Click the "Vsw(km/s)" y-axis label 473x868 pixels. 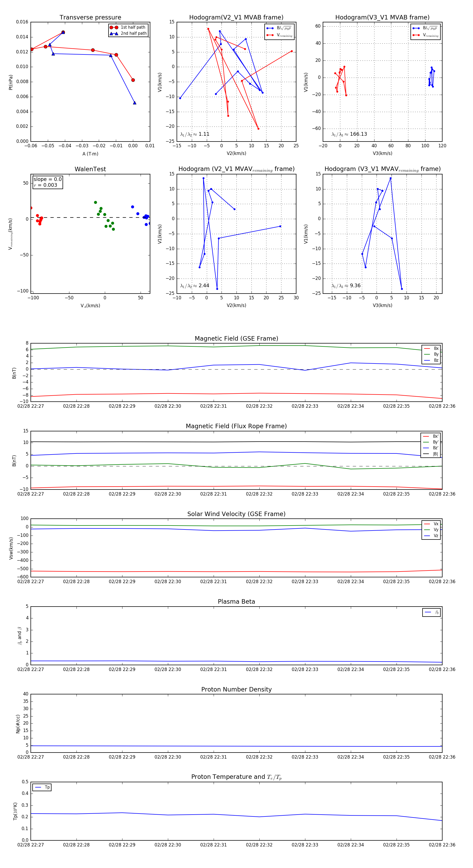point(11,549)
